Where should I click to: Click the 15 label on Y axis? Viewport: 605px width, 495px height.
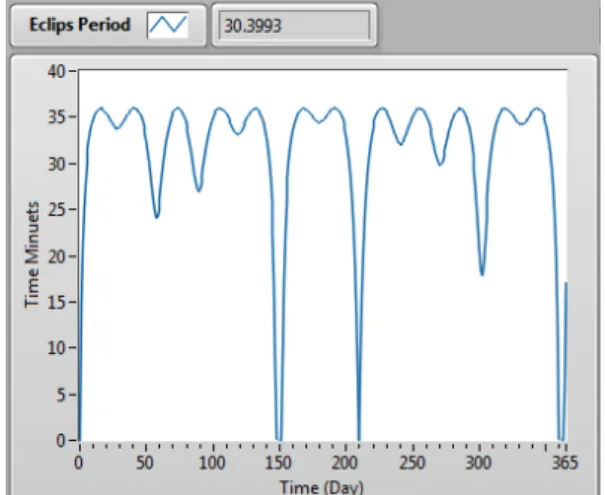coord(57,302)
